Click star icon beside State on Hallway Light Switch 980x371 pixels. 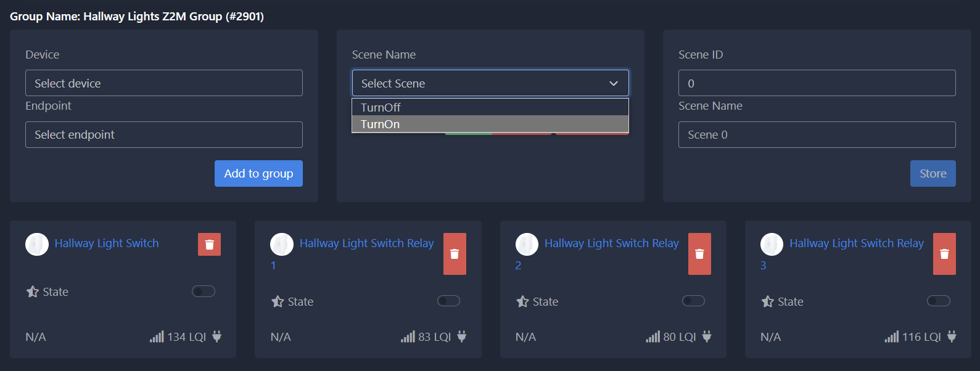click(x=33, y=291)
